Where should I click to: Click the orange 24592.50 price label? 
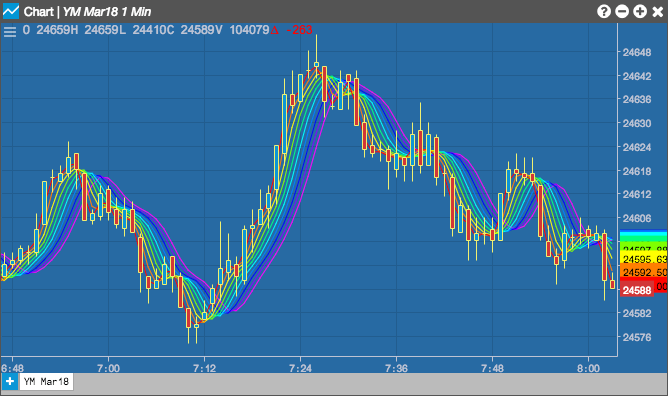click(x=644, y=272)
